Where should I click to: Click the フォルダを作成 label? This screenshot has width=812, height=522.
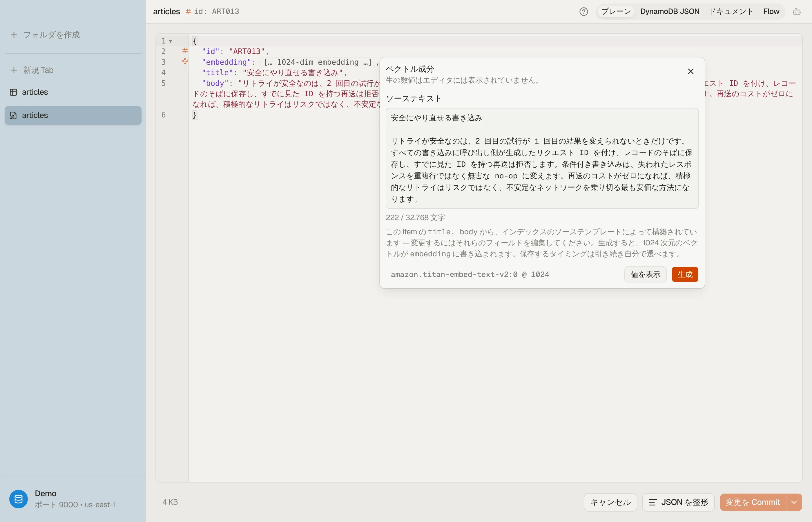[x=52, y=35]
